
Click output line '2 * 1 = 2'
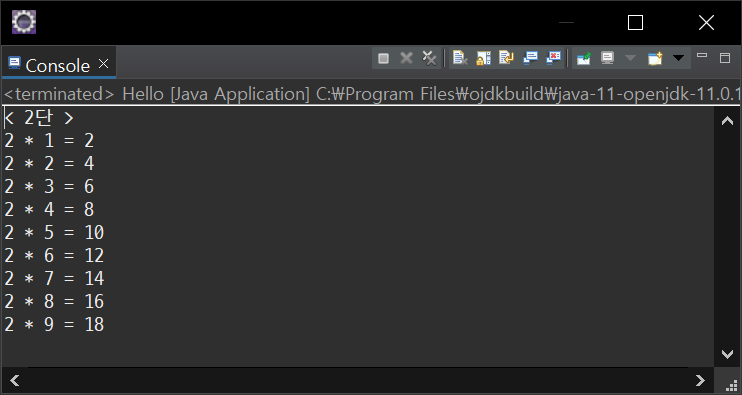click(49, 140)
